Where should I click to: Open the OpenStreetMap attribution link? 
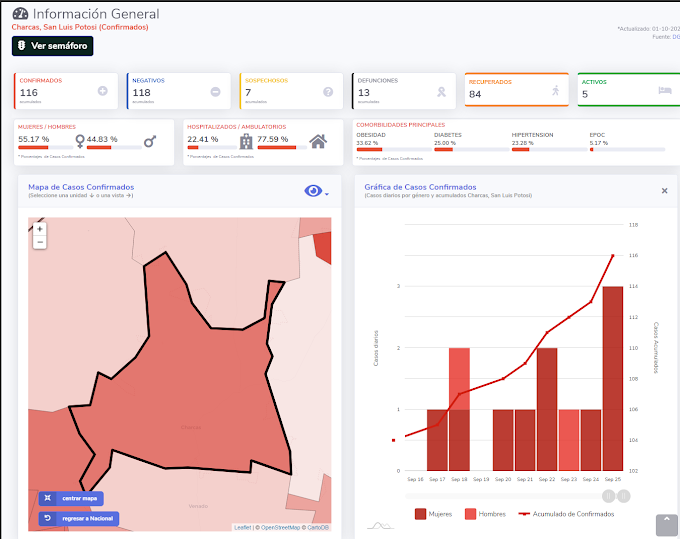pos(280,527)
